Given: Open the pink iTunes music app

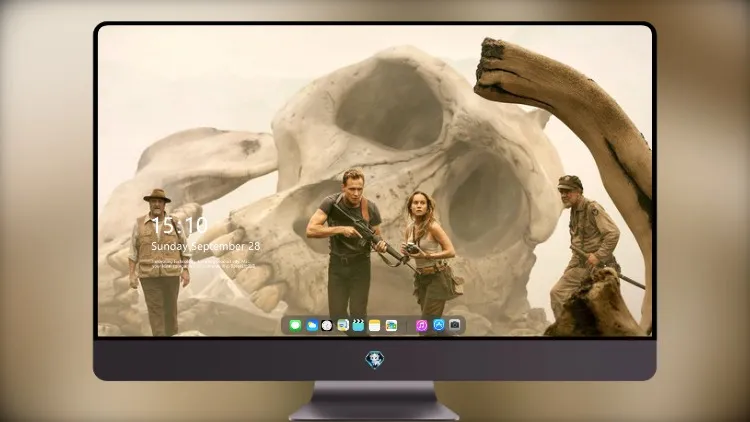Looking at the screenshot, I should tap(421, 326).
